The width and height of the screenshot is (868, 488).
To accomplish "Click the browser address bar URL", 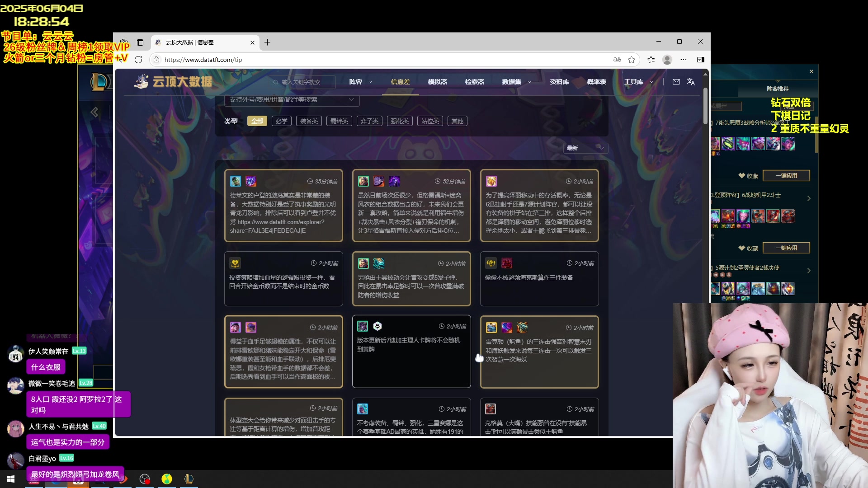I will click(203, 60).
